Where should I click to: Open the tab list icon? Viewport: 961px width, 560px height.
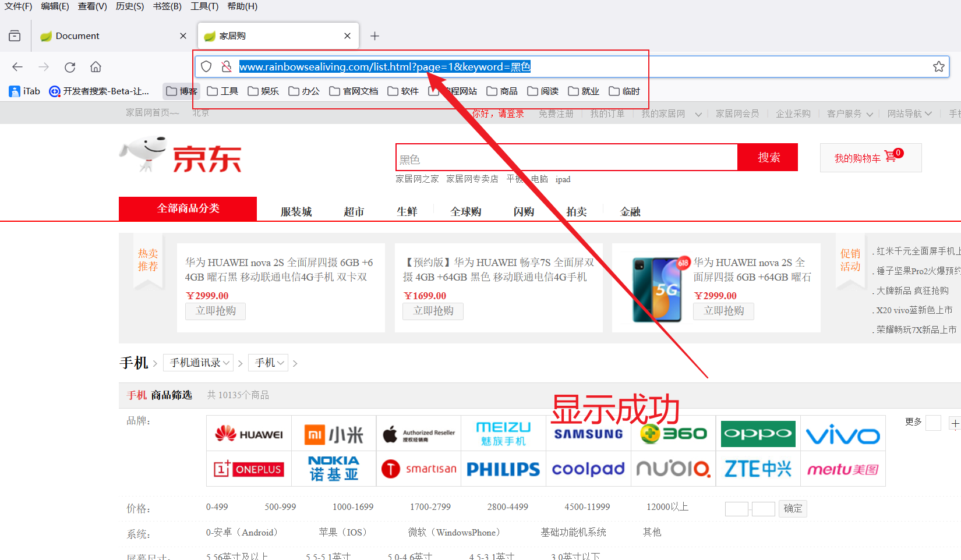coord(15,36)
